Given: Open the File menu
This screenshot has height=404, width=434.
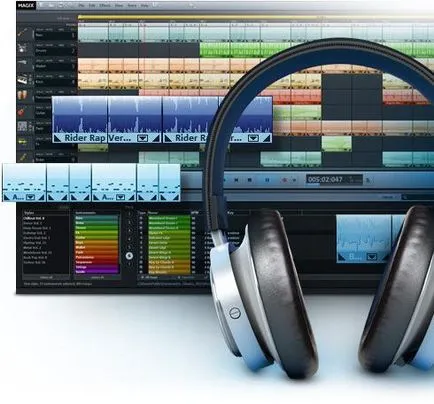Looking at the screenshot, I should (82, 5).
